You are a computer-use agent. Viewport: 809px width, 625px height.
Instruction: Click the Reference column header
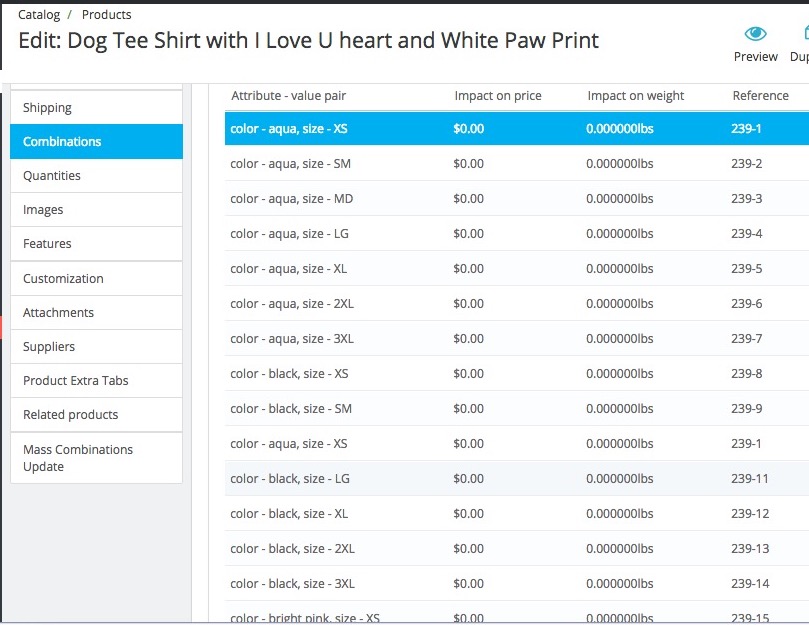[x=760, y=95]
